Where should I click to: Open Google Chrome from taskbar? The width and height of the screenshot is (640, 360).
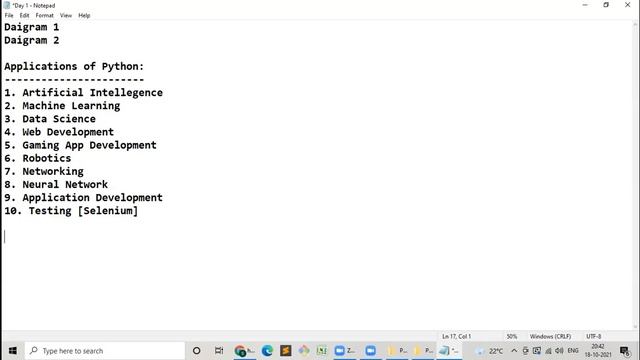pos(244,351)
